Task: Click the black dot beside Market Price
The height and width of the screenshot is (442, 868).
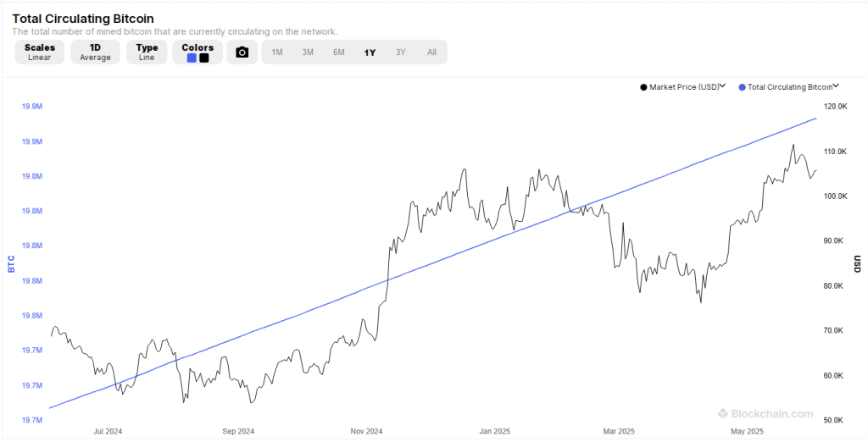Action: pos(643,87)
